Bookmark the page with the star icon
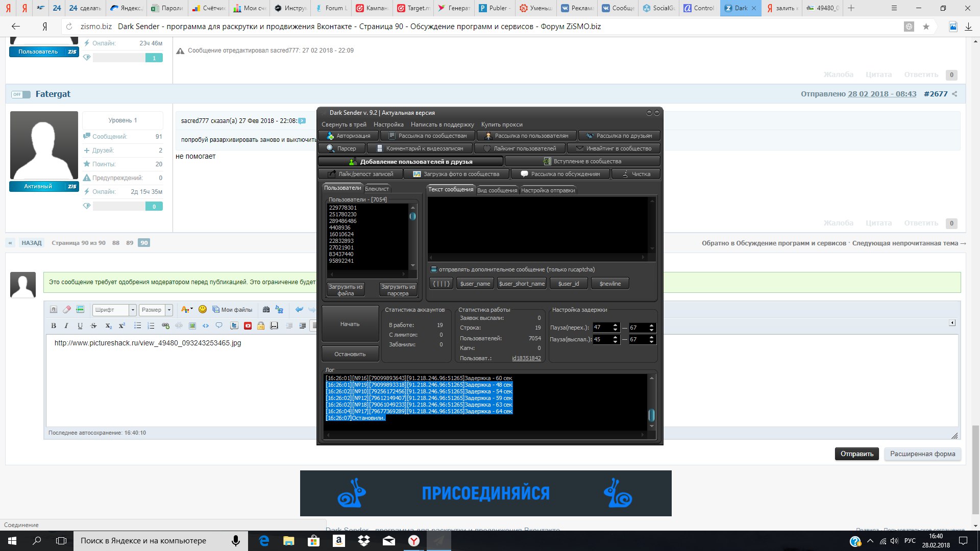The image size is (980, 551). click(x=926, y=27)
